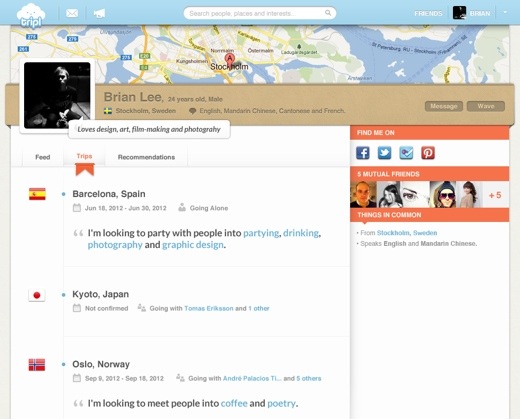Click the first mutual friend thumbnail
Screen dimensions: 520x419
(x=363, y=195)
